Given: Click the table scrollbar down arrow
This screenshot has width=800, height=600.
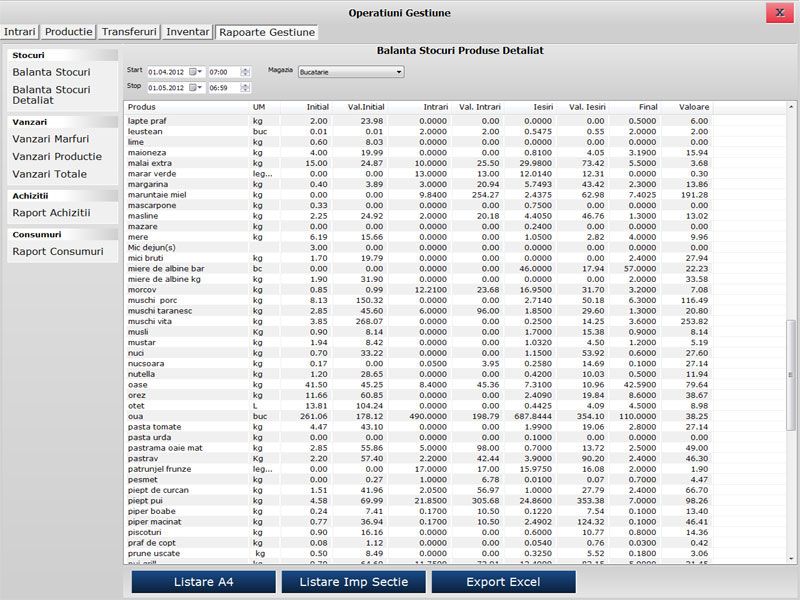Looking at the screenshot, I should click(791, 558).
